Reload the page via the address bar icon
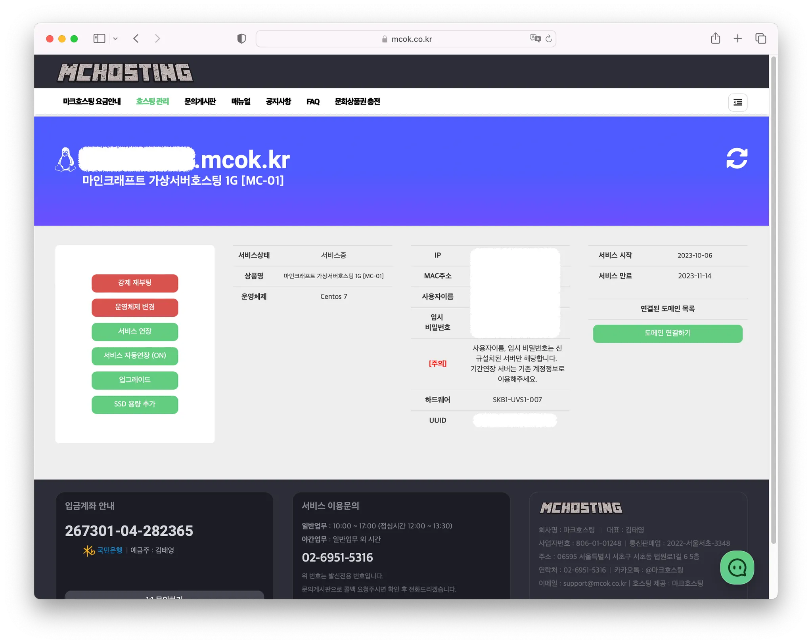812x644 pixels. click(x=549, y=38)
